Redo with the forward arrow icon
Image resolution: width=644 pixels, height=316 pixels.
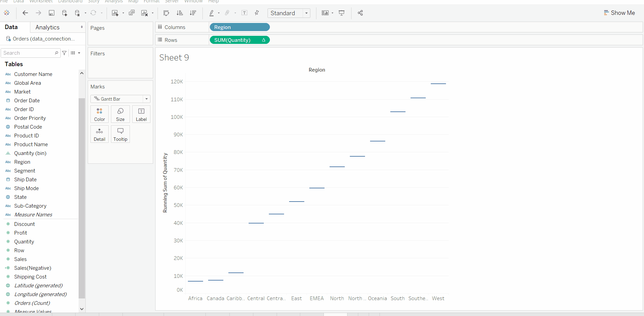(x=38, y=13)
